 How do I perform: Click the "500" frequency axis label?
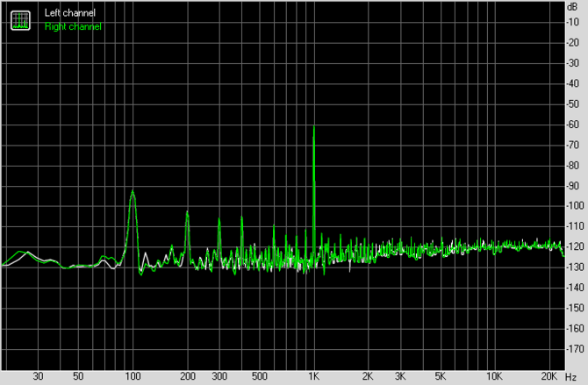point(260,376)
